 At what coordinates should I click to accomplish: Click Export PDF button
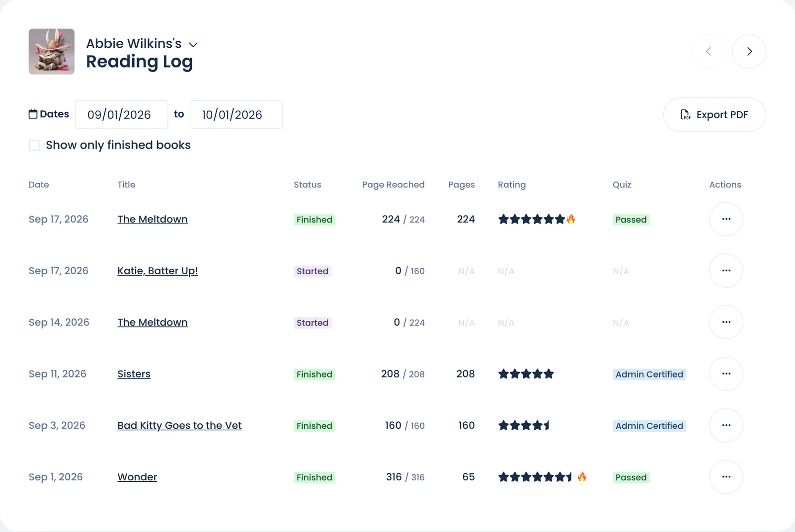(715, 115)
